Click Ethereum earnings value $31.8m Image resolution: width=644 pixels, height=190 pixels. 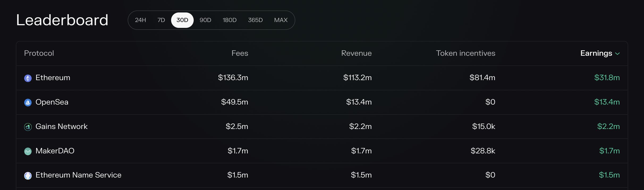607,78
